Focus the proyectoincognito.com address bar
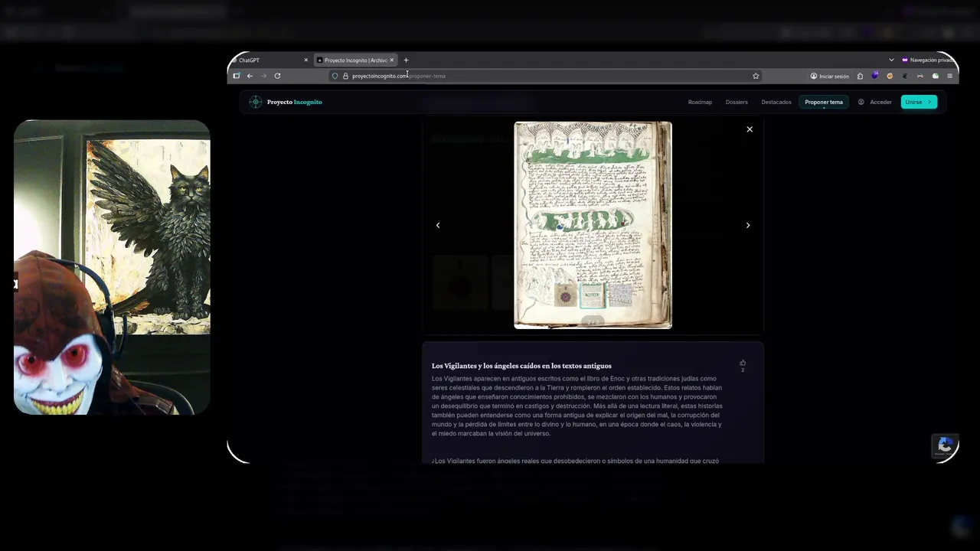 pyautogui.click(x=546, y=76)
